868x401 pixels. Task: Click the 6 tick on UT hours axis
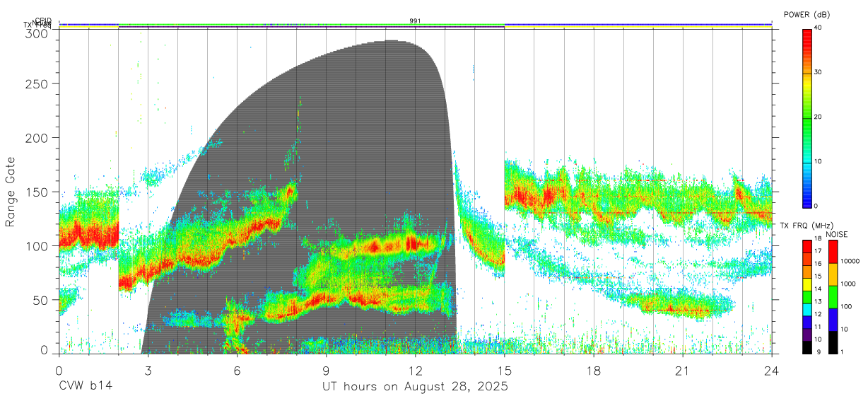(237, 371)
